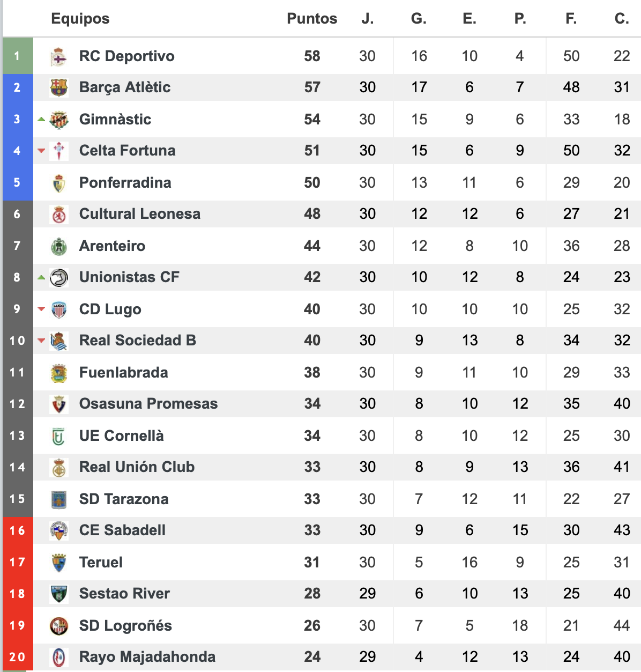Image resolution: width=641 pixels, height=672 pixels.
Task: Open the Cultural Leonesa team link
Action: coord(140,214)
